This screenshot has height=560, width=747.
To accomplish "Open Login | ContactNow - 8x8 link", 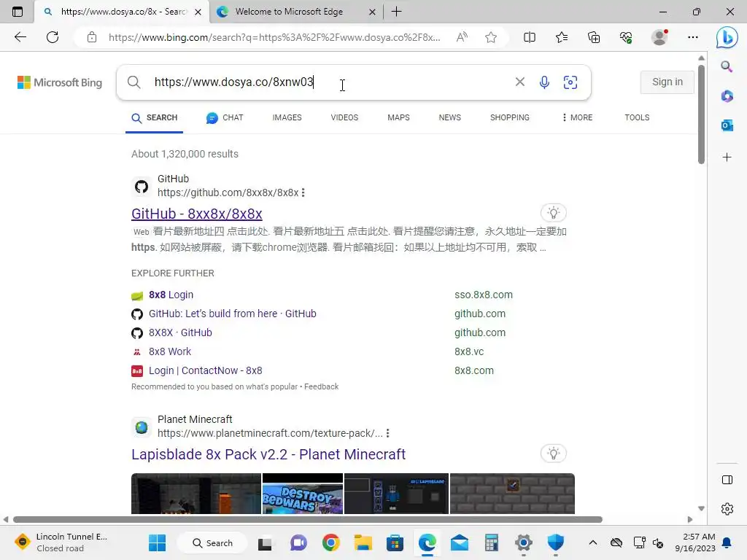I will [x=205, y=371].
